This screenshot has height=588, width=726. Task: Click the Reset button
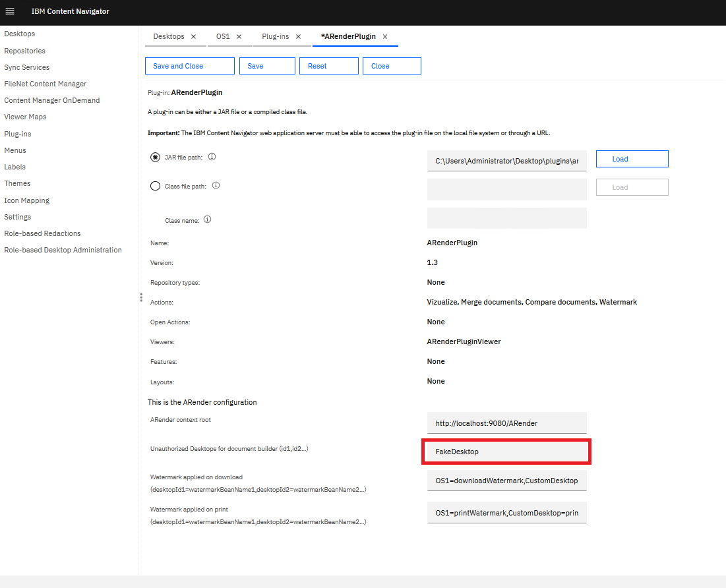[x=328, y=66]
